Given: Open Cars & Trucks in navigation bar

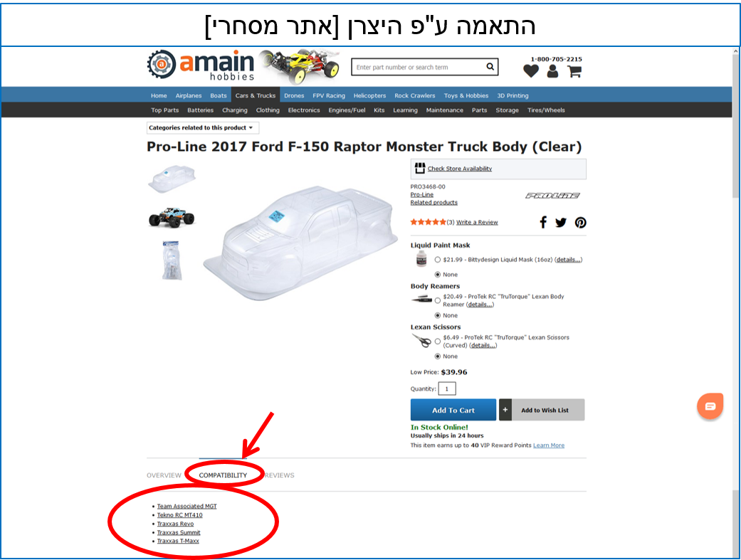Looking at the screenshot, I should pos(256,95).
